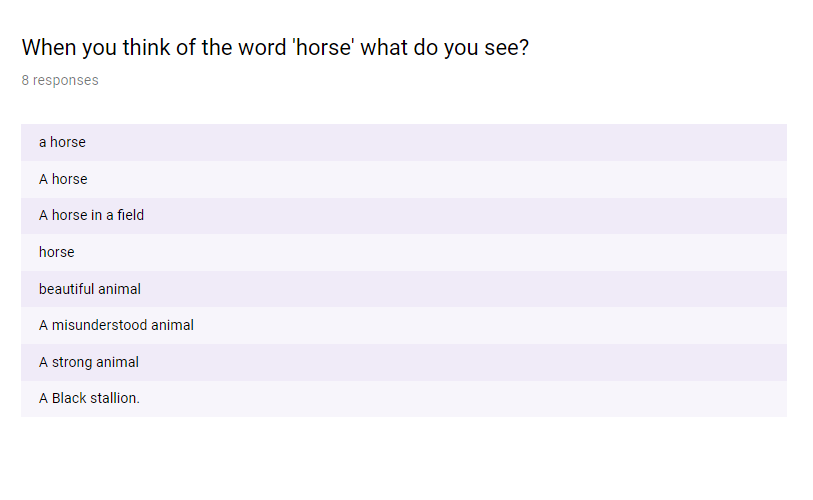Select the seventh response row
Screen dimensions: 813x500
click(x=89, y=362)
